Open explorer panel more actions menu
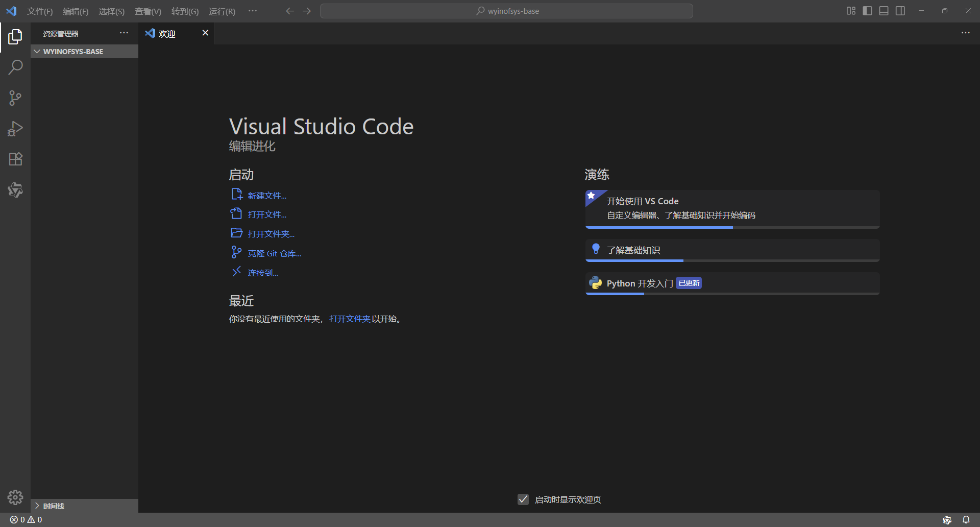980x527 pixels. [124, 33]
